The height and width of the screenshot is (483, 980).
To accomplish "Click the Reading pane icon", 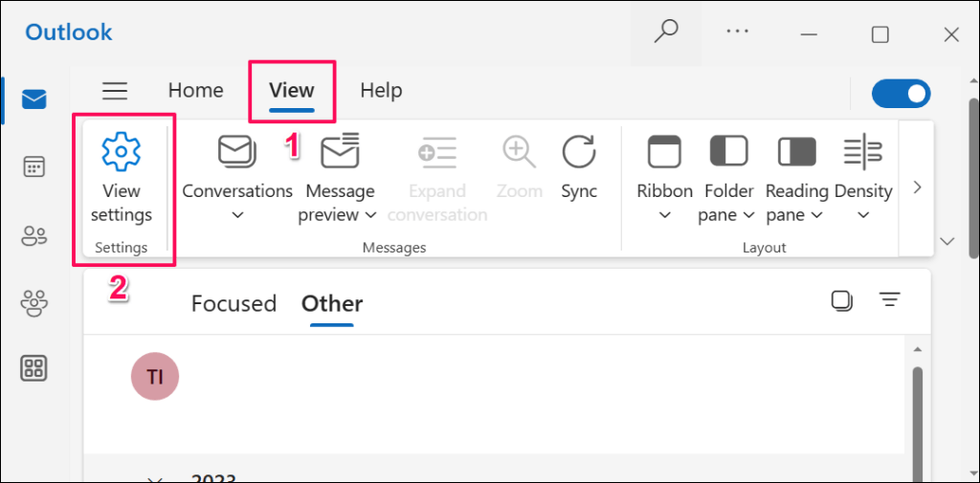I will (797, 151).
